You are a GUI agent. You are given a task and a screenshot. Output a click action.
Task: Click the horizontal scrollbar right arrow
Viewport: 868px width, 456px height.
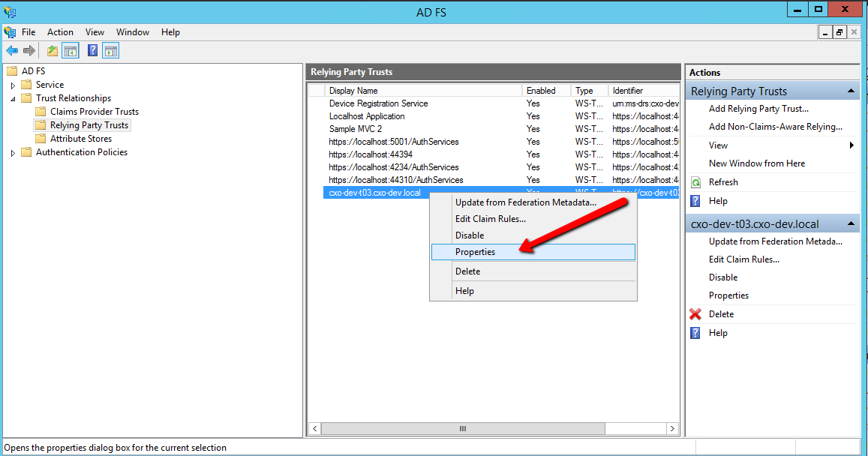click(x=673, y=429)
